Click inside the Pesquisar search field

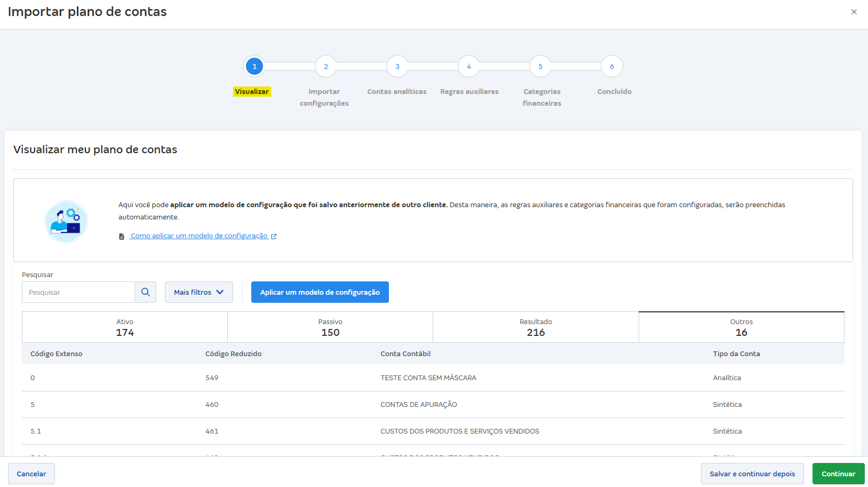78,292
